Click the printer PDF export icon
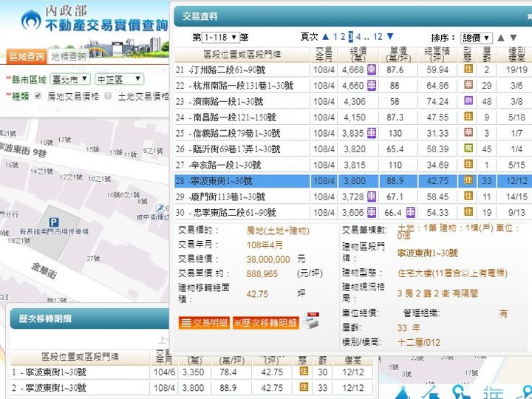This screenshot has height=399, width=532. coord(311,321)
